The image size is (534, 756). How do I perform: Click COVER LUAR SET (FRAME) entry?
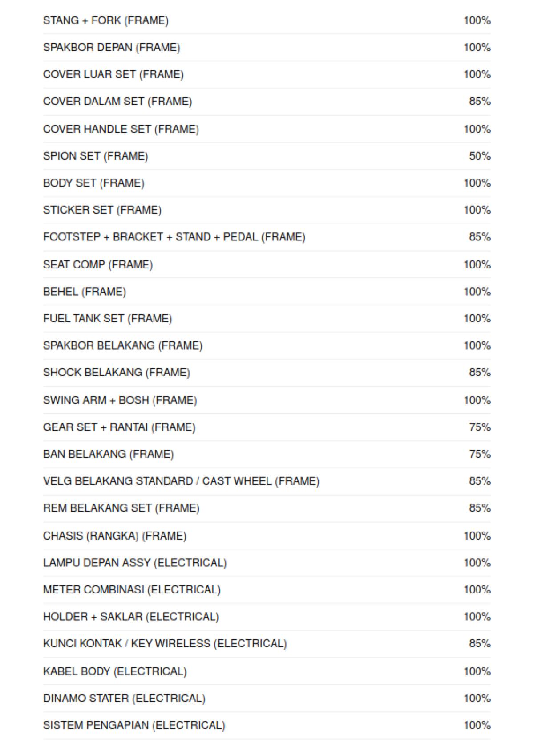tap(113, 74)
